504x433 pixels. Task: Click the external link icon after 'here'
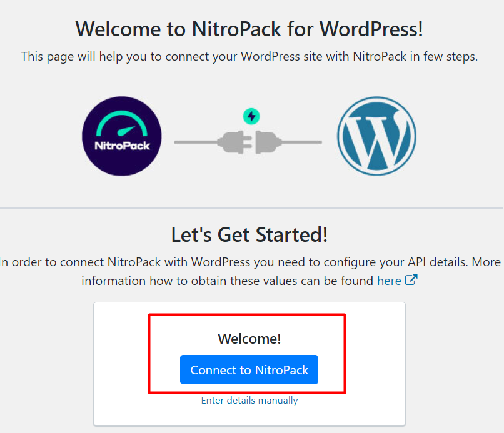(x=411, y=280)
